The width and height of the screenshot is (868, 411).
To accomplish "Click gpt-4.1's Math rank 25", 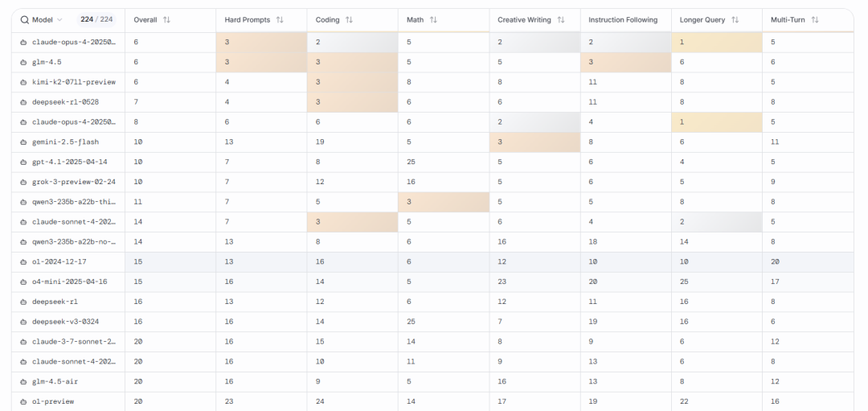I will point(411,162).
